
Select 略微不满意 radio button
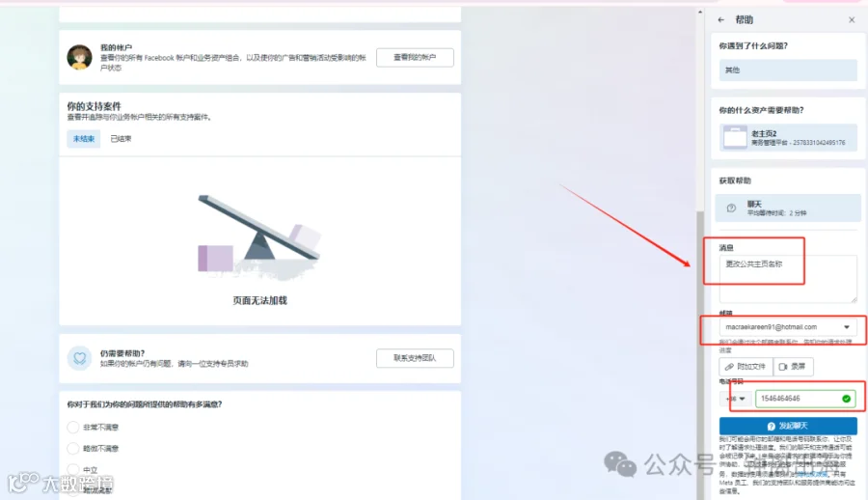73,448
